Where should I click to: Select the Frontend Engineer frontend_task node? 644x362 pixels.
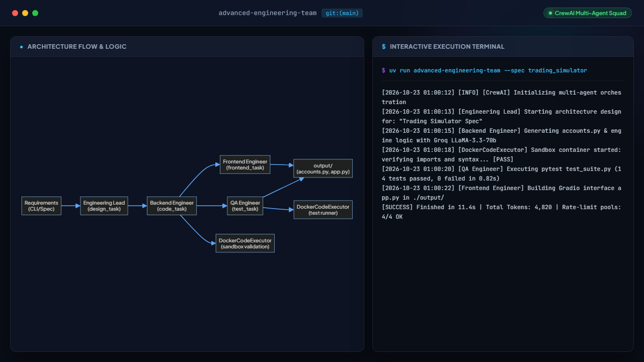tap(245, 164)
